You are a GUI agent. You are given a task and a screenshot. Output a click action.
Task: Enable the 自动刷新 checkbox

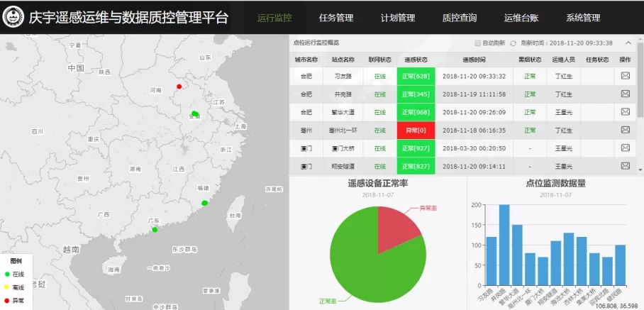click(x=477, y=43)
